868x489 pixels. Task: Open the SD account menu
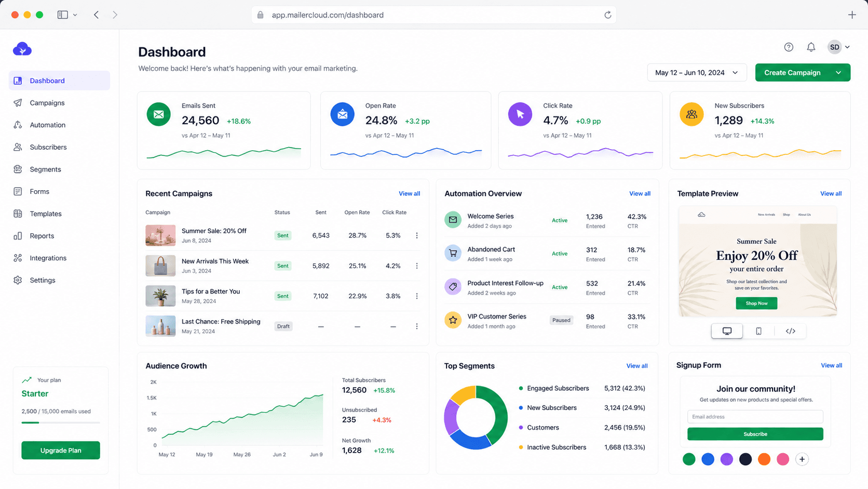838,47
